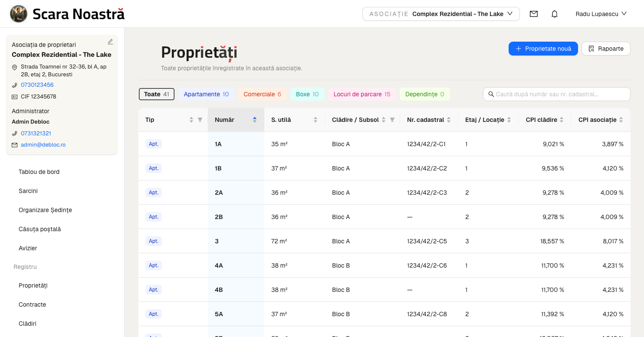The image size is (644, 337).
Task: Open Sarcini in sidebar
Action: 28,191
